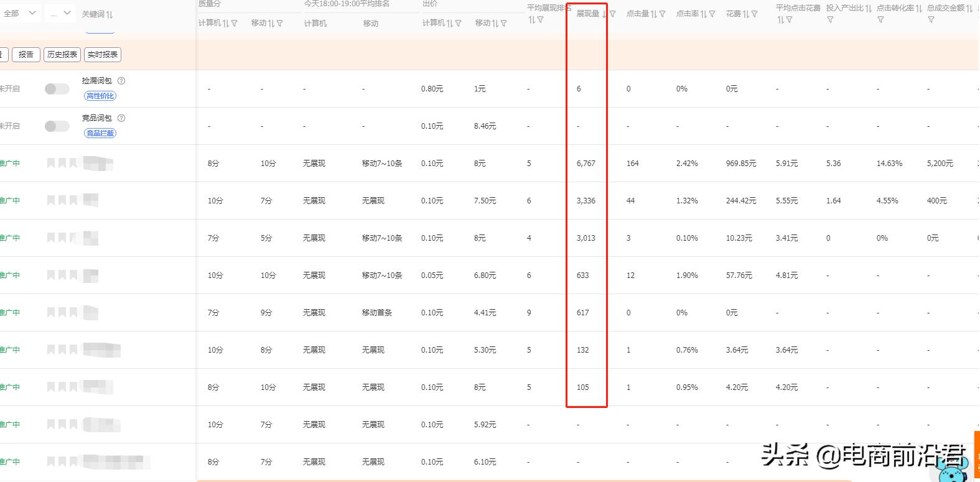Click mobile bid 5.92元
The image size is (980, 482).
(485, 425)
